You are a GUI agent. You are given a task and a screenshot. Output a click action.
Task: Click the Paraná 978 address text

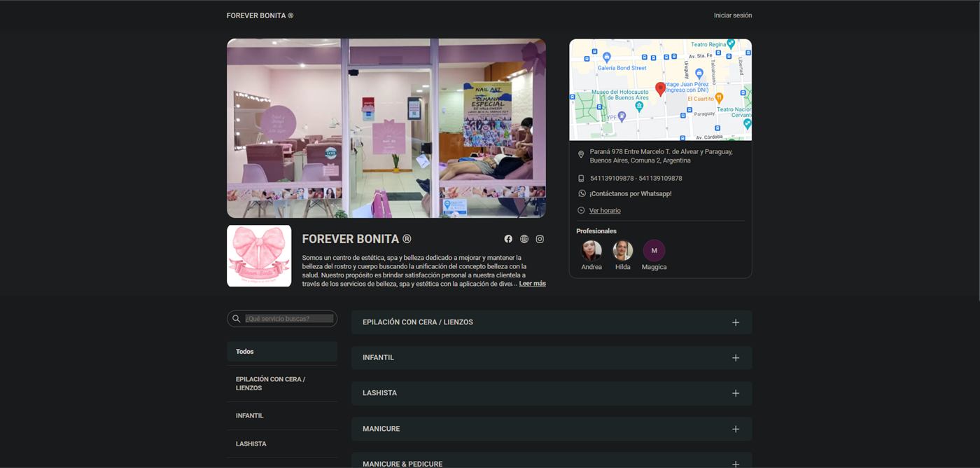pos(661,156)
